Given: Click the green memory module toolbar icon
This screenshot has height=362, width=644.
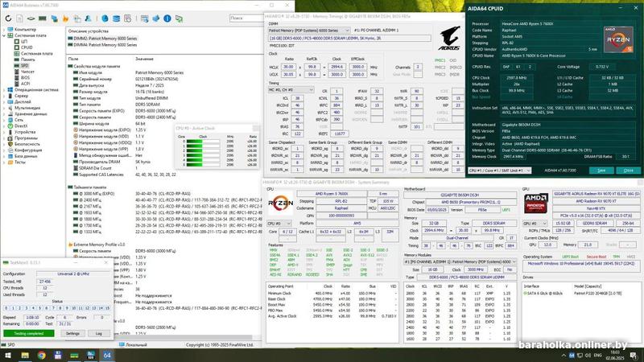Looking at the screenshot, I should pos(43,19).
